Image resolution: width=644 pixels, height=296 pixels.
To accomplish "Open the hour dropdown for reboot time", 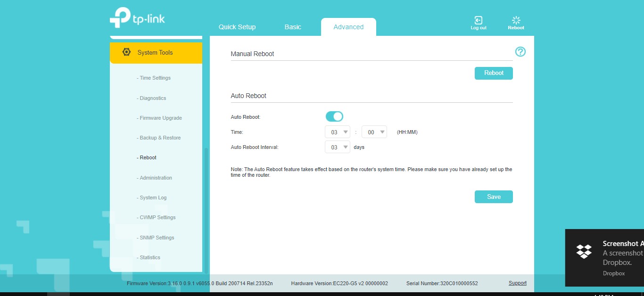I will click(x=338, y=132).
